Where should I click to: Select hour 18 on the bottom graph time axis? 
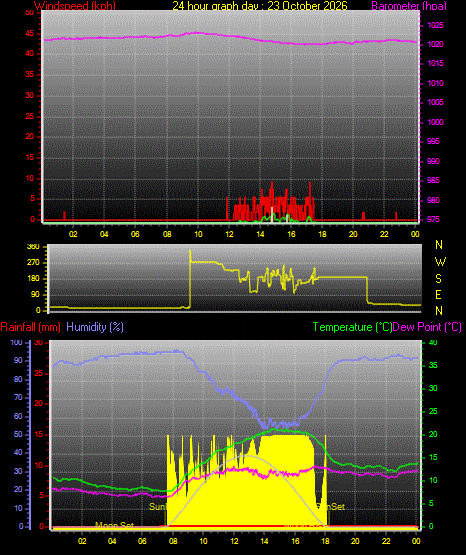[325, 541]
